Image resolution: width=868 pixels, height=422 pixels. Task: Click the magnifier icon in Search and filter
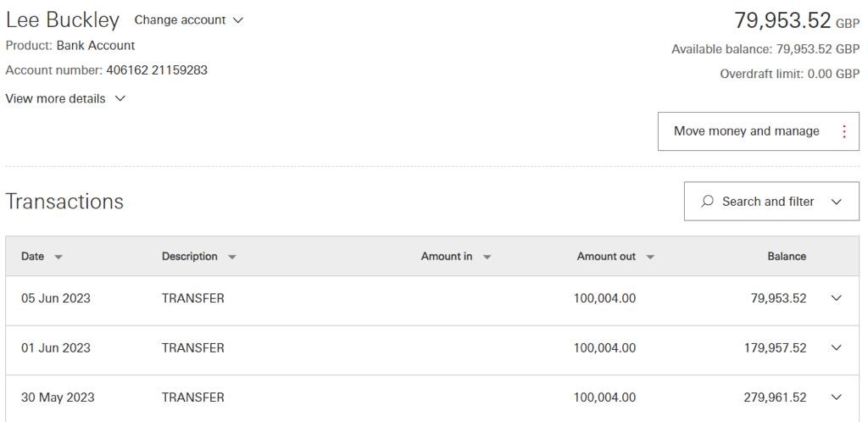pos(707,202)
